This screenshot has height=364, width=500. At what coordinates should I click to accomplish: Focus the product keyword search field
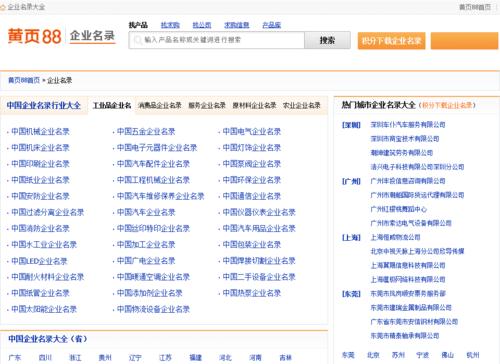click(x=217, y=40)
